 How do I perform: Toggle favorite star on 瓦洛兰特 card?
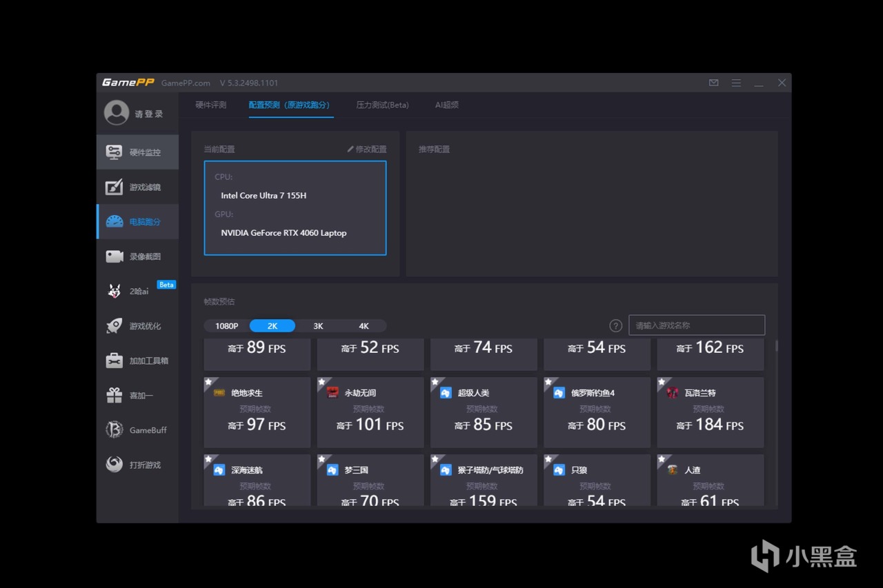tap(661, 381)
